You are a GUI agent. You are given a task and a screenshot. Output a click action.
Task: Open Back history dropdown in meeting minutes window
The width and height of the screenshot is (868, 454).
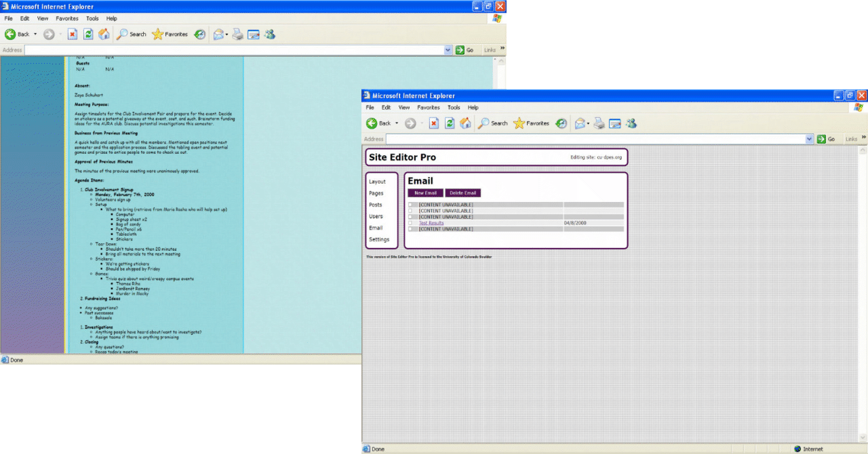(x=35, y=34)
